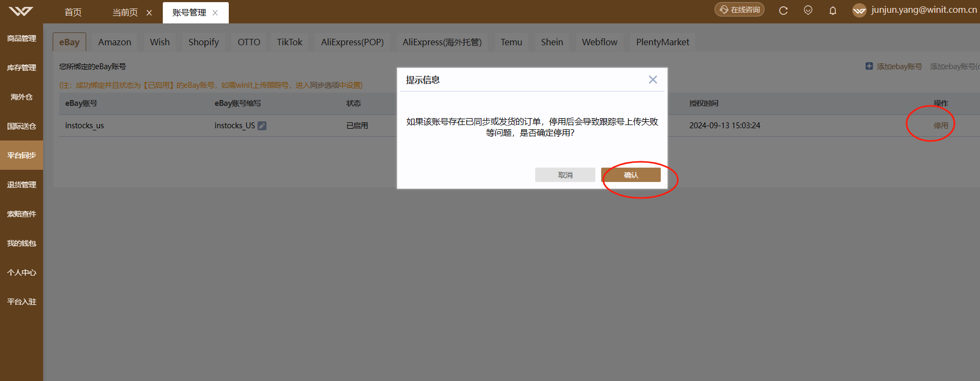Select the Webflow platform tab
The height and width of the screenshot is (381, 980).
tap(600, 42)
